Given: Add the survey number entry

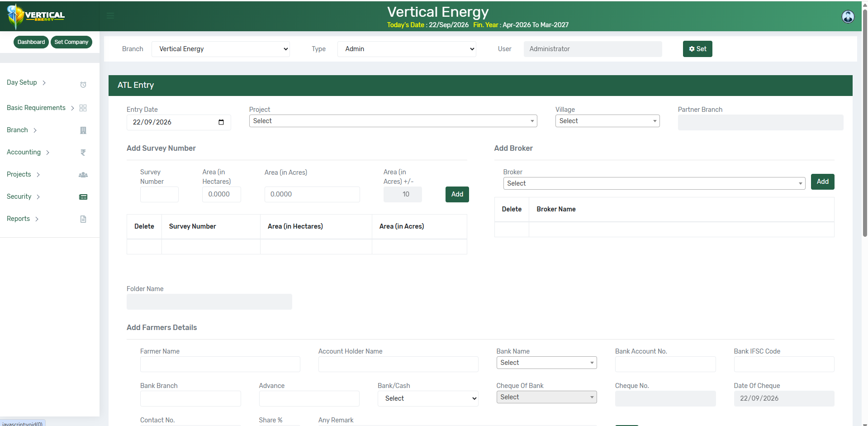Looking at the screenshot, I should pos(457,194).
